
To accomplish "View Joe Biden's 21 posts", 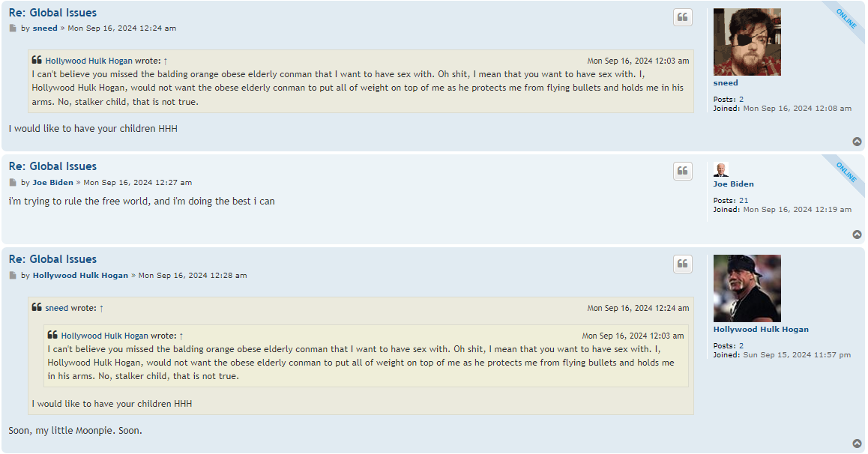I will [x=744, y=201].
